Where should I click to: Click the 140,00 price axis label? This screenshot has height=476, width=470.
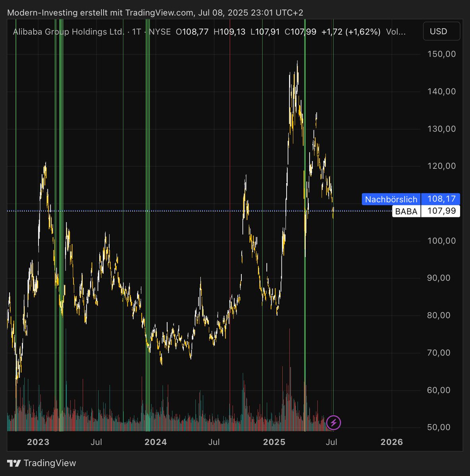tap(441, 91)
